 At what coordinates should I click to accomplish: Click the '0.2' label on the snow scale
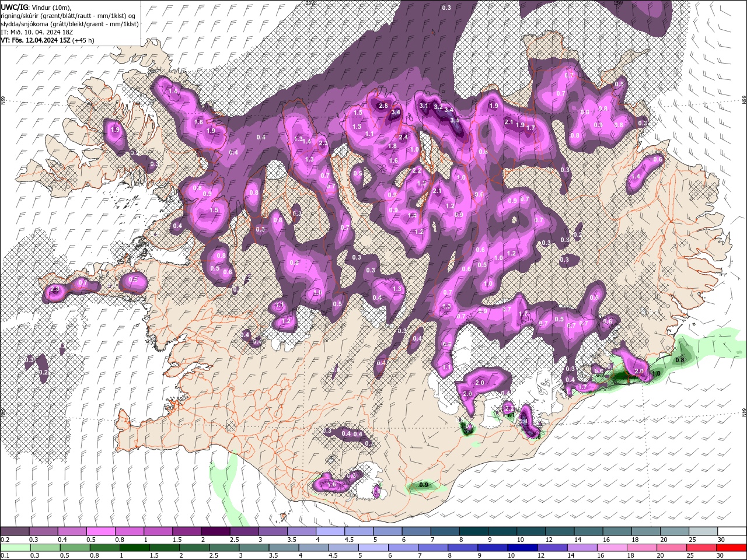5,540
